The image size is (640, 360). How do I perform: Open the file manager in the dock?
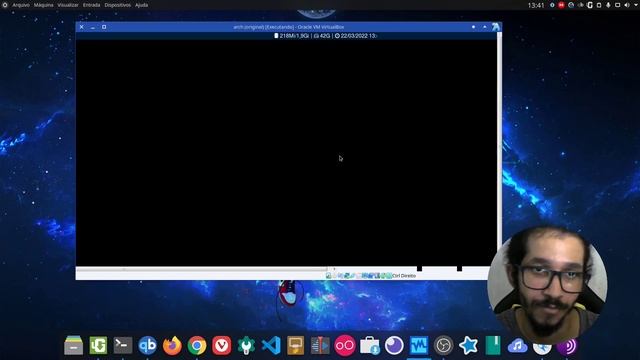[73, 345]
